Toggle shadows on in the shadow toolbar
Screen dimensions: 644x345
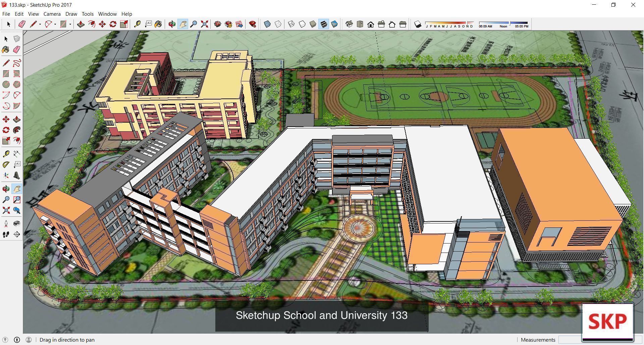click(x=418, y=24)
